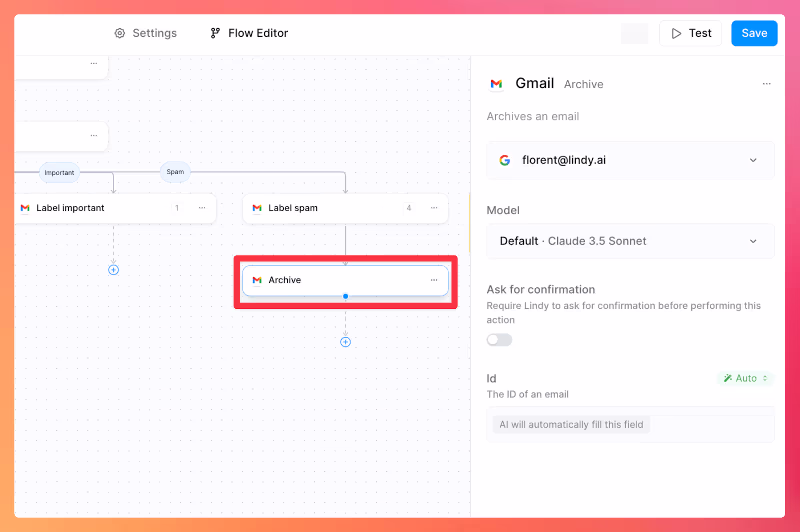This screenshot has width=800, height=532.
Task: Click 'The ID of an email' text
Action: coord(528,394)
